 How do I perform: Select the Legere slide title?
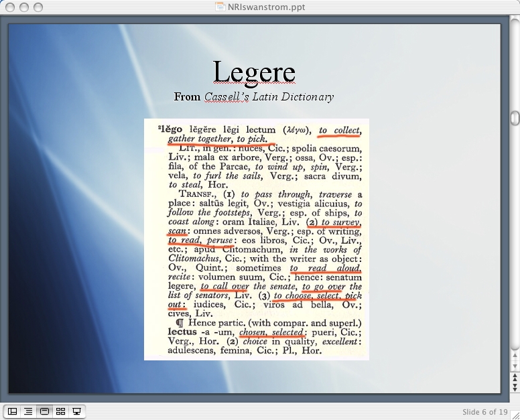(x=254, y=71)
